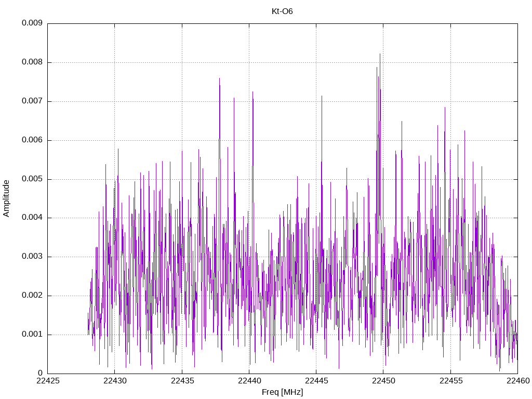Click y-axis tick value 0.006
Viewport: 532px width, 399px height.
pos(32,140)
